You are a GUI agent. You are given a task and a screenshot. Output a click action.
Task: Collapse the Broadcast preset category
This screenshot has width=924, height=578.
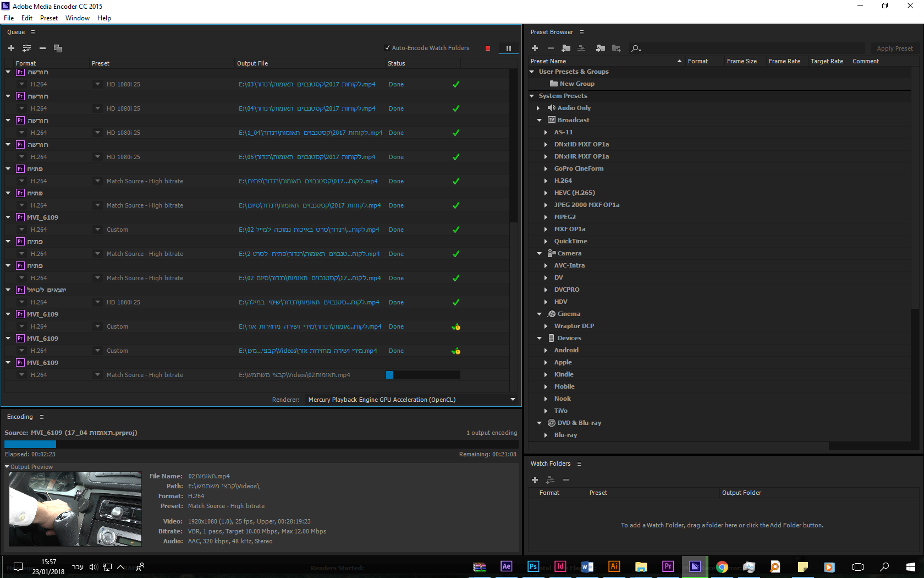[x=540, y=120]
